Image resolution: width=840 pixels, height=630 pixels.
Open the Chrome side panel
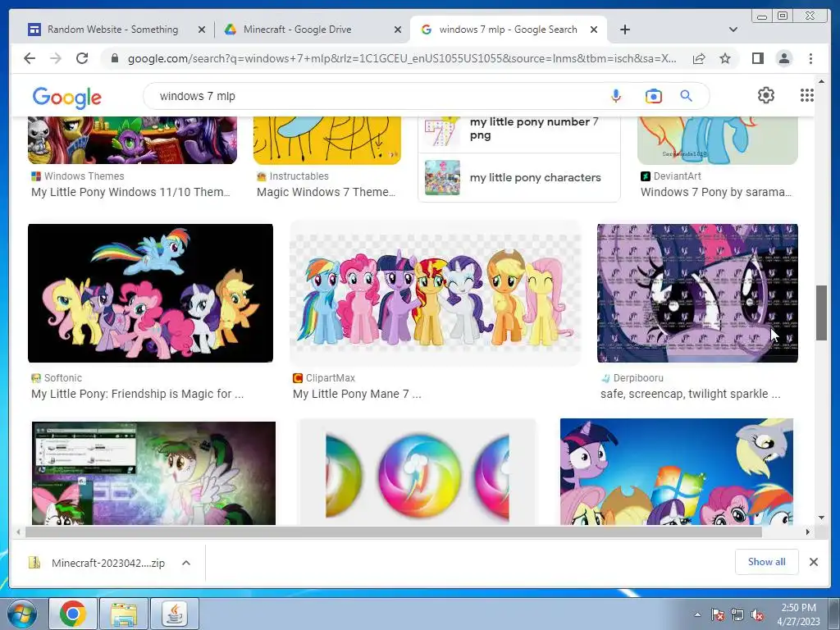click(x=757, y=58)
